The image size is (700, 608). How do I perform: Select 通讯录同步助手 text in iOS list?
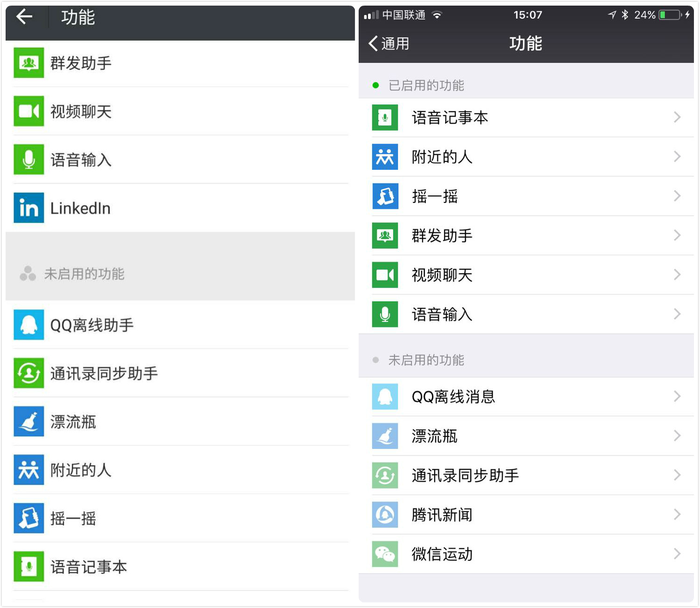[x=466, y=475]
